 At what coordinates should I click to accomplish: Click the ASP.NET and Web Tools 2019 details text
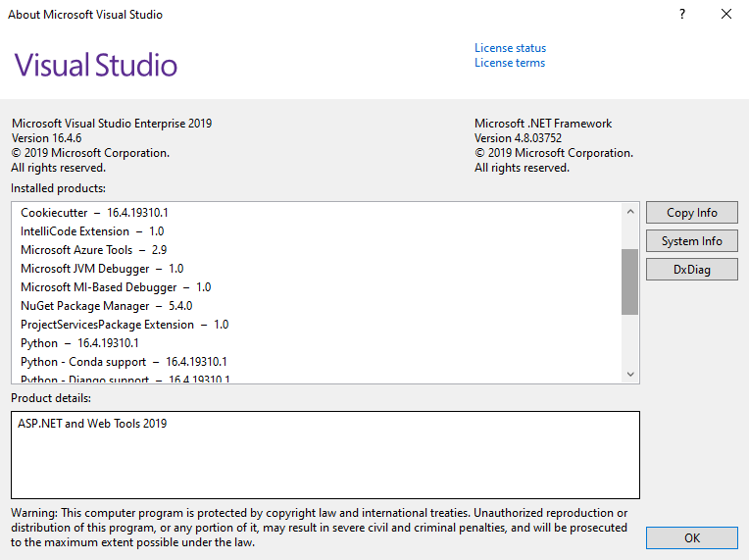pos(92,424)
